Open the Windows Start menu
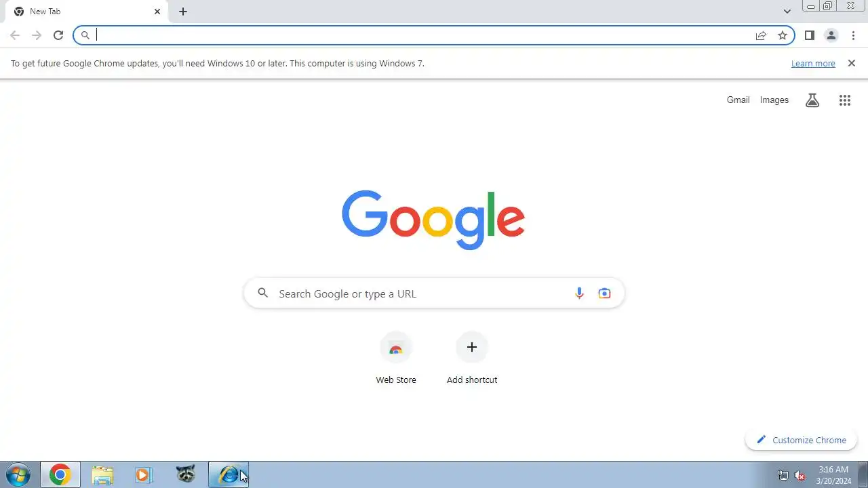This screenshot has width=868, height=488. click(19, 474)
